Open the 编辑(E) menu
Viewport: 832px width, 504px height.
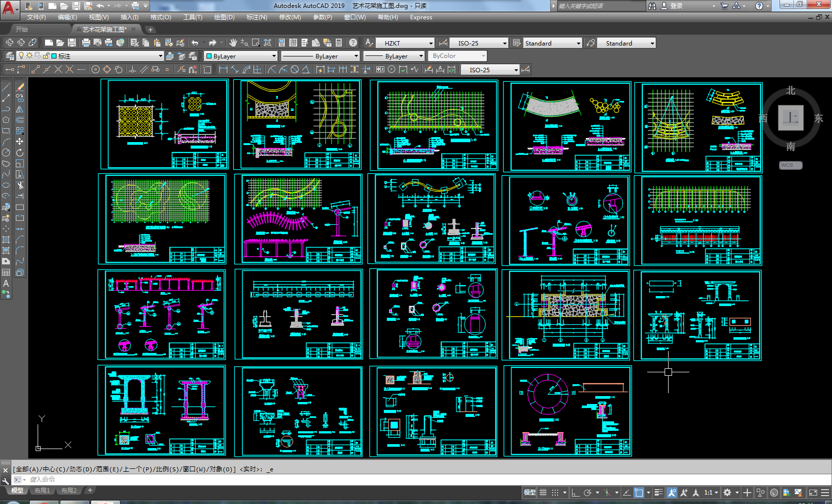67,17
